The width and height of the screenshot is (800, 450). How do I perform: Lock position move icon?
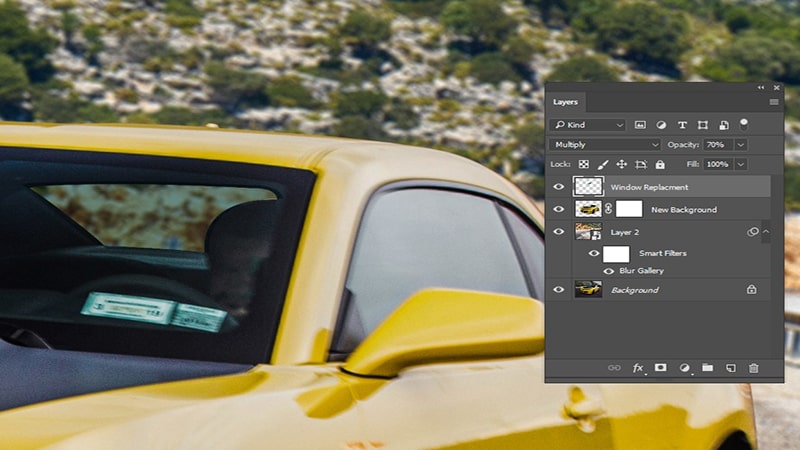pyautogui.click(x=621, y=164)
